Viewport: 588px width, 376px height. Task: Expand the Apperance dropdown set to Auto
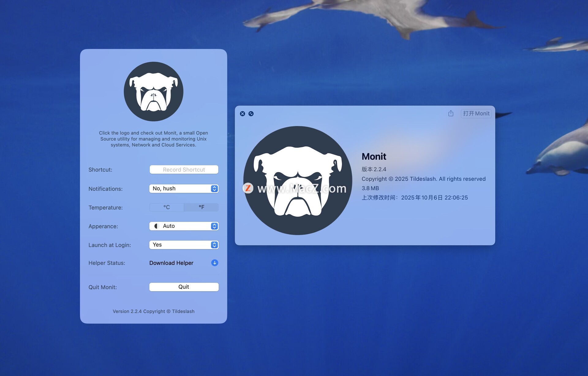(x=184, y=226)
